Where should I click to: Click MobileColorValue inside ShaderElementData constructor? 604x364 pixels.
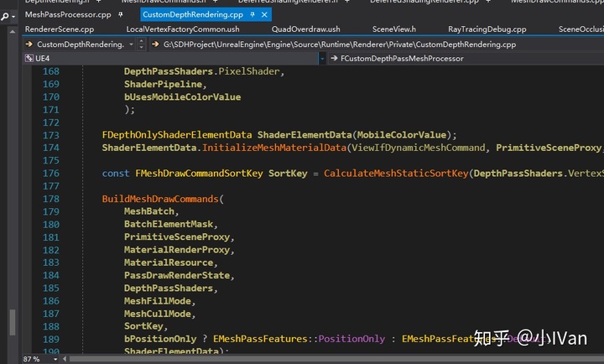point(401,135)
